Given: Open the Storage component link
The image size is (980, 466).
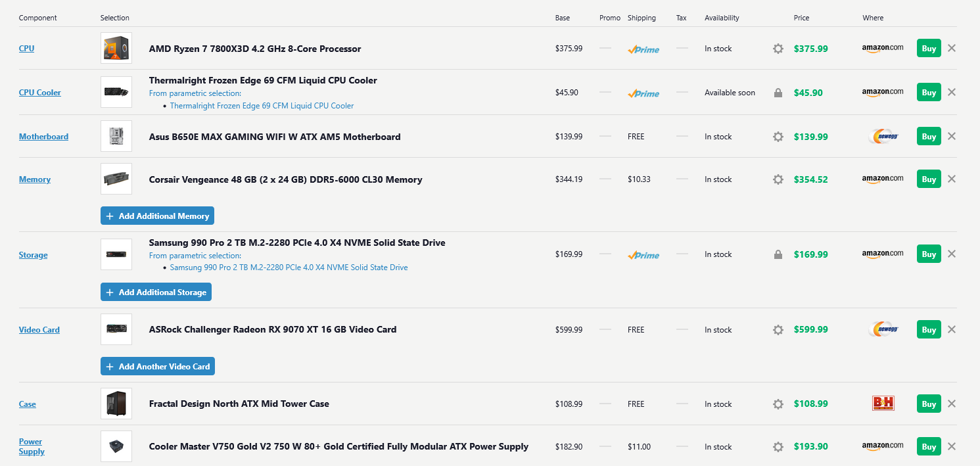Looking at the screenshot, I should click(33, 255).
